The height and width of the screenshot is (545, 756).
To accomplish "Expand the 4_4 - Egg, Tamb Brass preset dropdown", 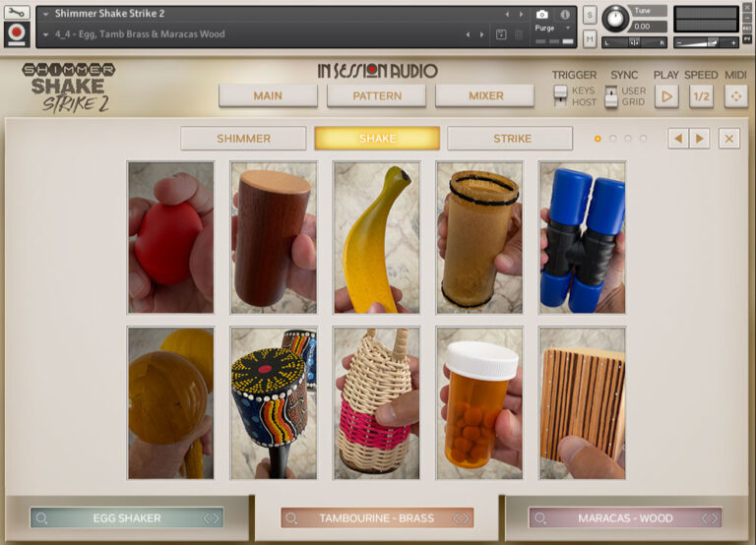I will (x=46, y=34).
